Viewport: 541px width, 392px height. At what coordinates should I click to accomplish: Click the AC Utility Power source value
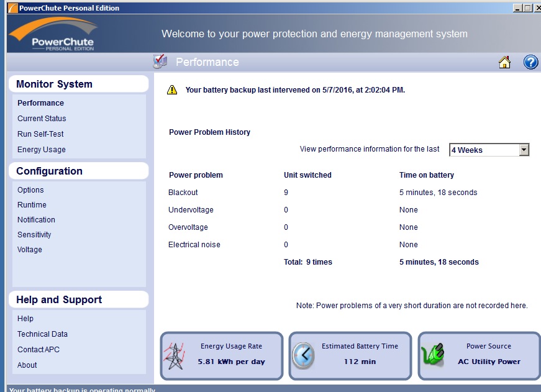[489, 362]
